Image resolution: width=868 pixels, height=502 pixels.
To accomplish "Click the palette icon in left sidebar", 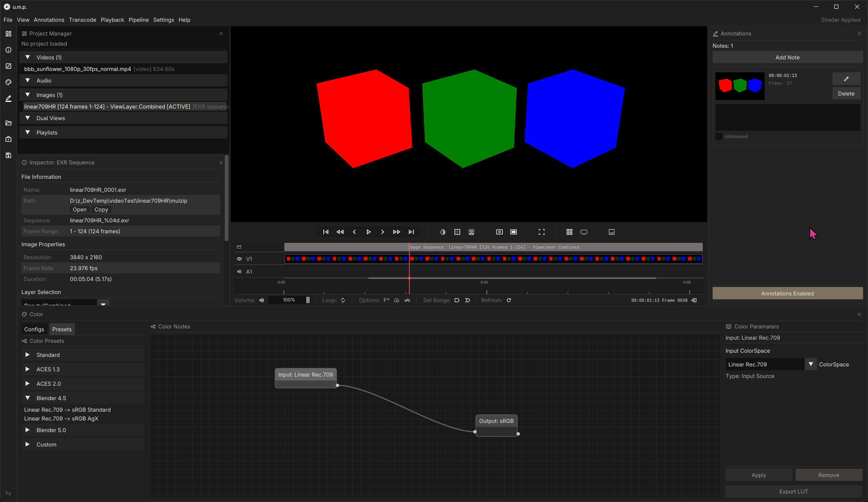I will coord(8,82).
